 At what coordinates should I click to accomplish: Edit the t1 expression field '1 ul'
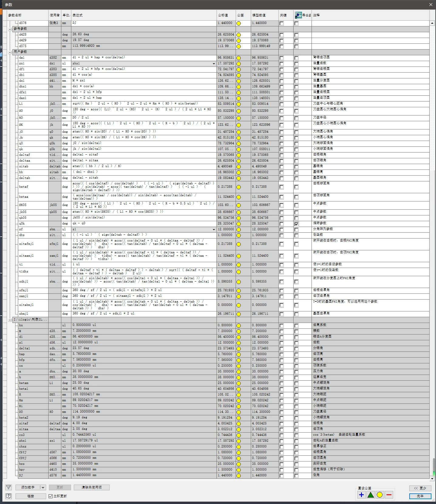point(144,265)
